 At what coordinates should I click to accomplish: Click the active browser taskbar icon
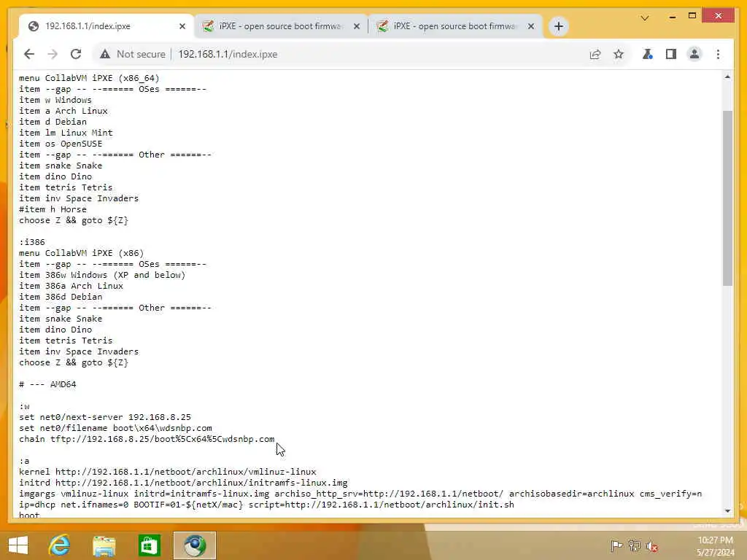(194, 545)
